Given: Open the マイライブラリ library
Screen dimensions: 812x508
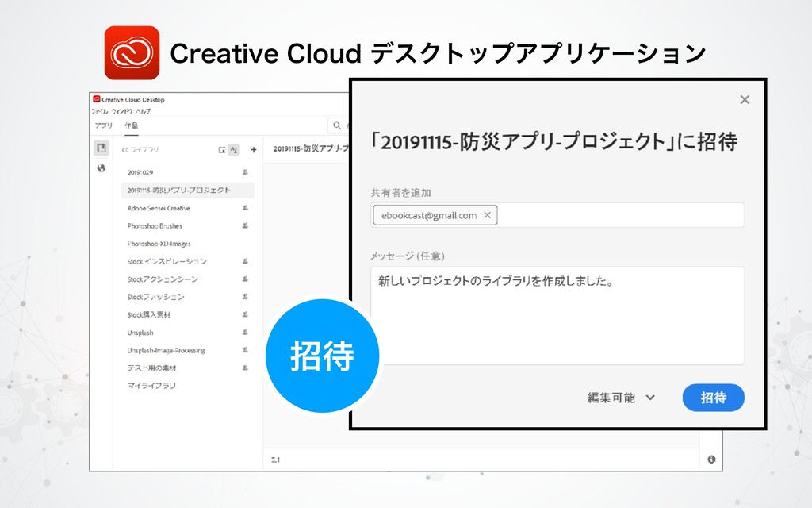Looking at the screenshot, I should [151, 386].
